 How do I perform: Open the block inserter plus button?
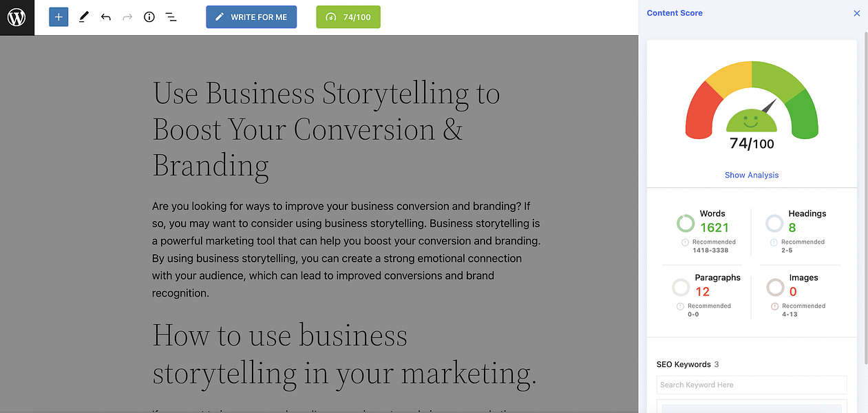tap(59, 17)
